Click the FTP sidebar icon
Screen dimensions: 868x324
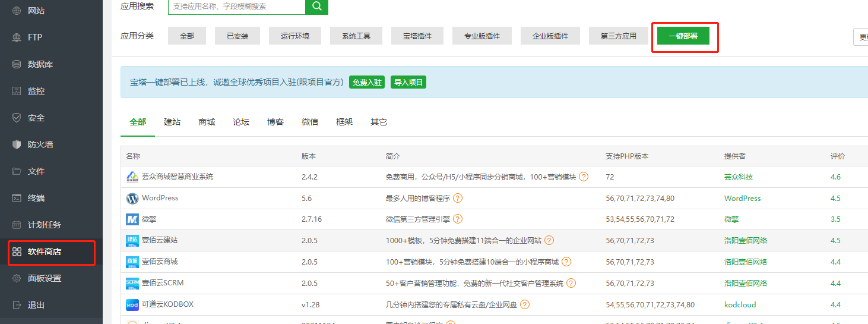(x=17, y=37)
